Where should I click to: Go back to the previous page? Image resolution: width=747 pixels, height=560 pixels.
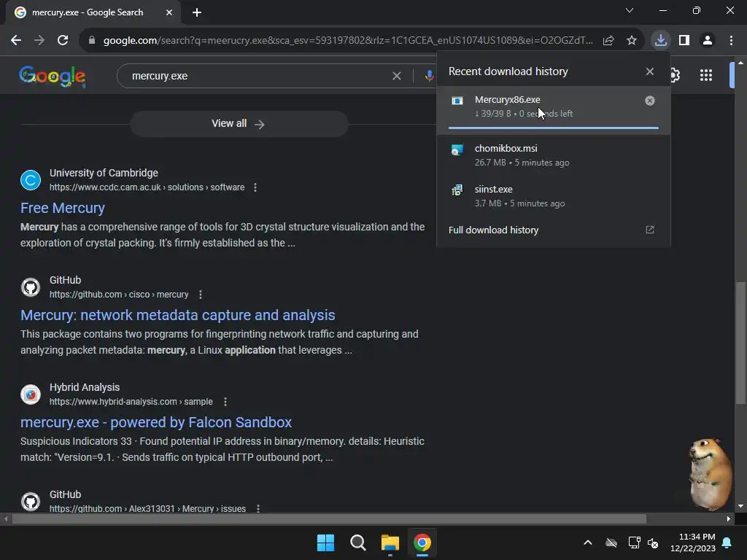click(x=16, y=41)
